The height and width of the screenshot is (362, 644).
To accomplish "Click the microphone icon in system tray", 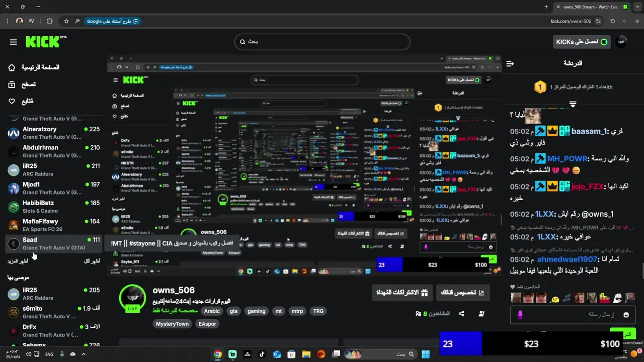I will [x=62, y=354].
